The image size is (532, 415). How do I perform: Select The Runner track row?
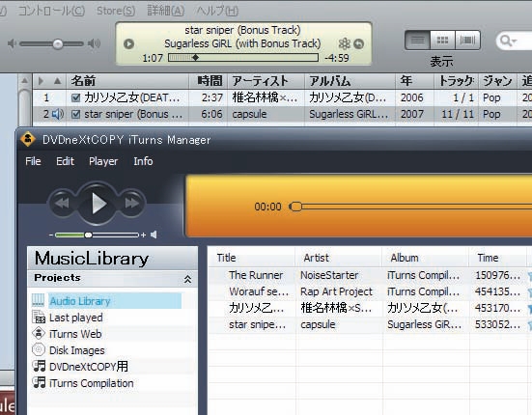[370, 275]
